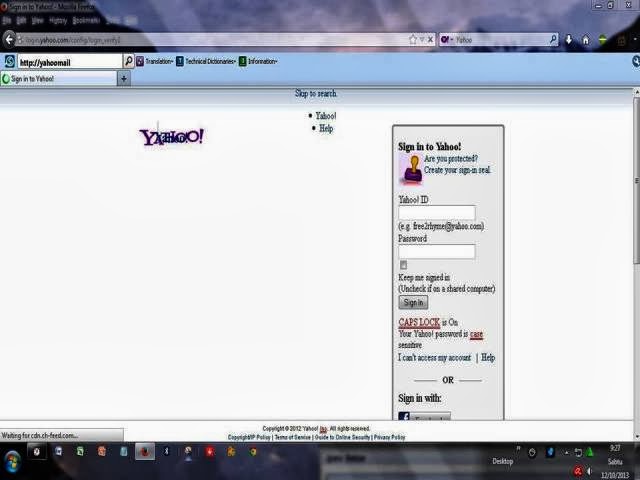Select the Sign in to Yahoo! tab
This screenshot has width=640, height=480.
point(59,79)
